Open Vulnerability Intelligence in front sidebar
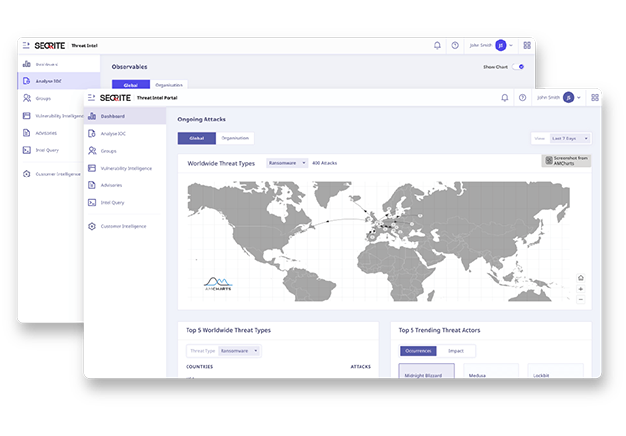Image resolution: width=626 pixels, height=436 pixels. 125,168
